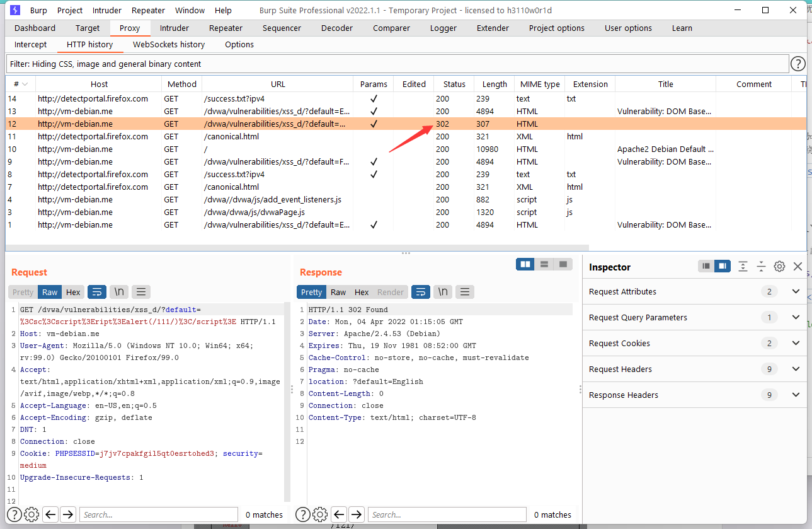The image size is (812, 529).
Task: Open the Intercept sub-tab
Action: pos(31,44)
